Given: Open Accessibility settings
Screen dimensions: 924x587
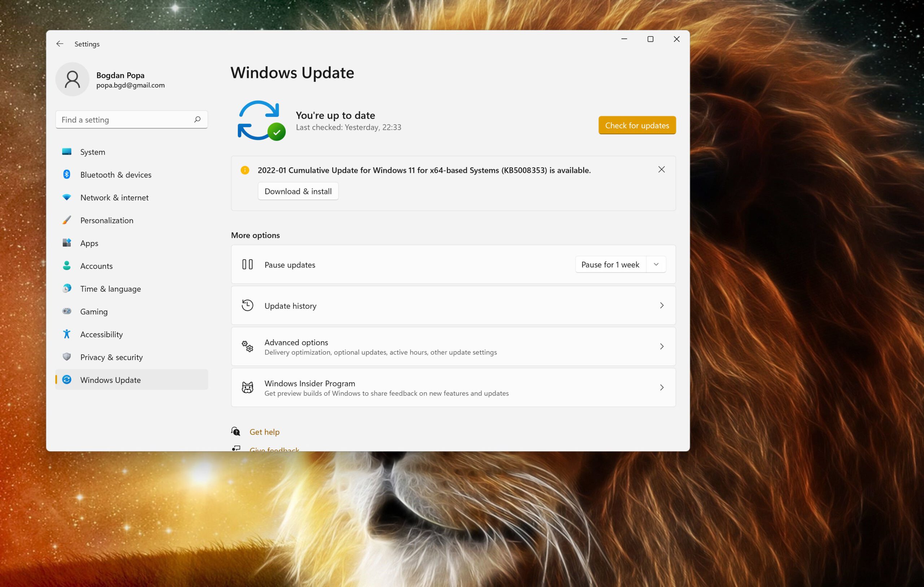Looking at the screenshot, I should coord(132,334).
